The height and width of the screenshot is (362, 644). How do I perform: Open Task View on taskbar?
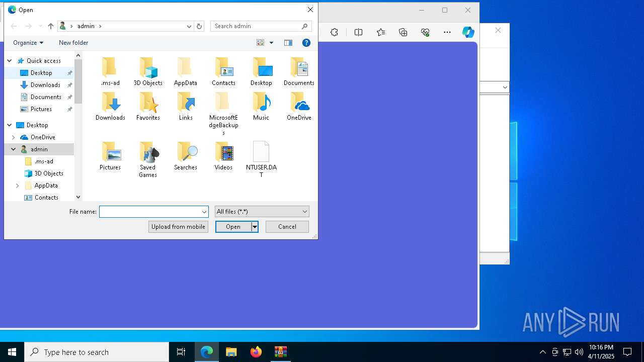pyautogui.click(x=181, y=352)
